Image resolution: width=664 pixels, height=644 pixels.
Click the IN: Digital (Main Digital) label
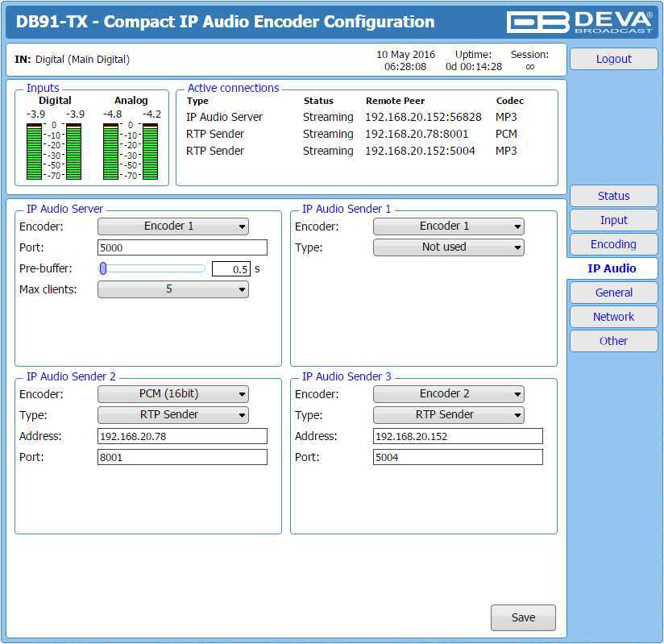pos(72,60)
